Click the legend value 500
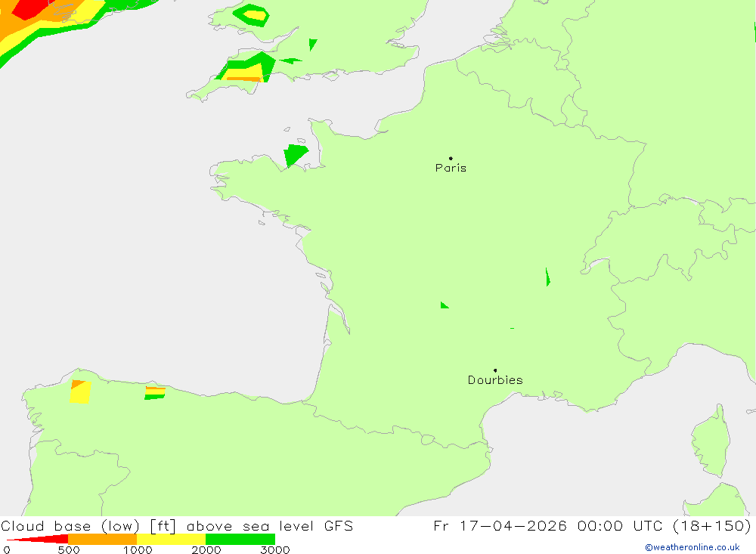Viewport: 756px width, 554px height. pyautogui.click(x=69, y=549)
